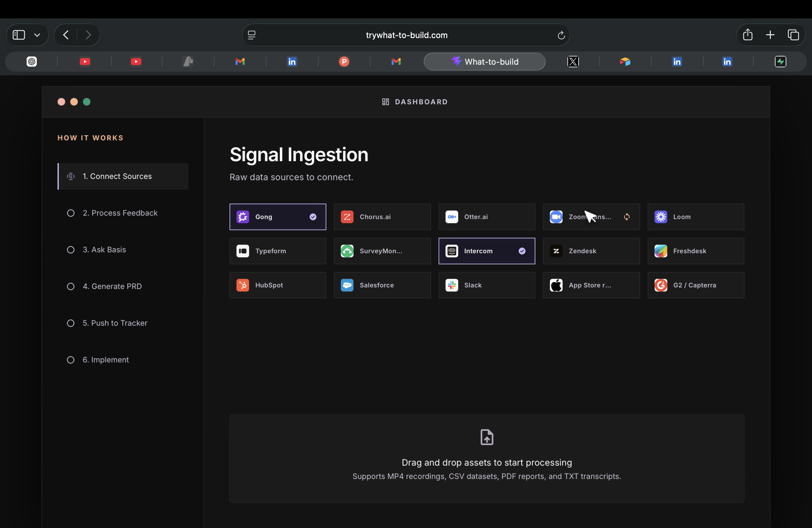This screenshot has height=528, width=812.
Task: Click the Slack logo icon
Action: coord(452,285)
